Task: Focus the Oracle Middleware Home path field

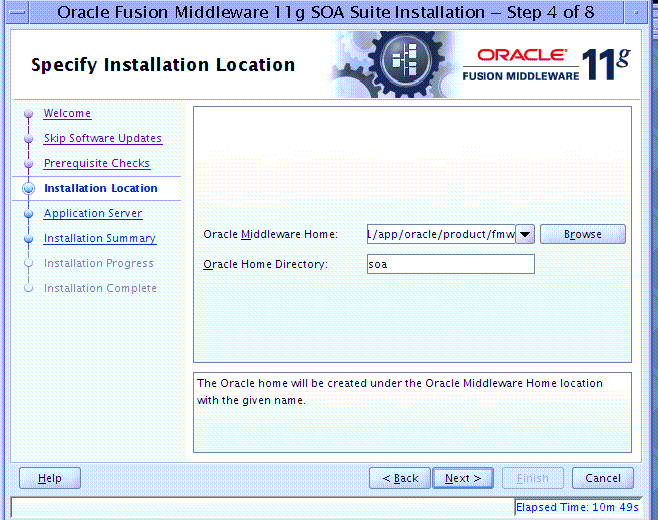Action: point(441,234)
